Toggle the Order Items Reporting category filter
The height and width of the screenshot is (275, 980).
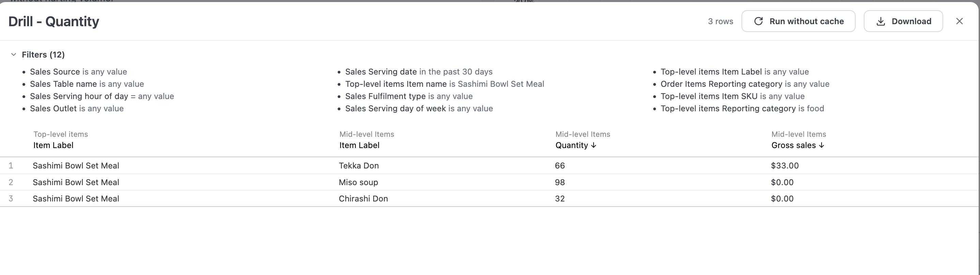[x=745, y=84]
